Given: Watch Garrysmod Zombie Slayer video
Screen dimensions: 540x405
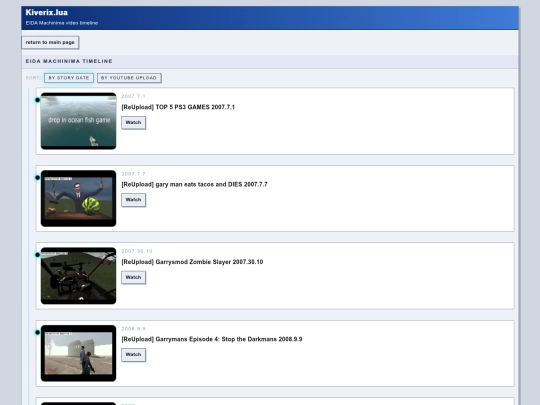Looking at the screenshot, I should (x=133, y=277).
